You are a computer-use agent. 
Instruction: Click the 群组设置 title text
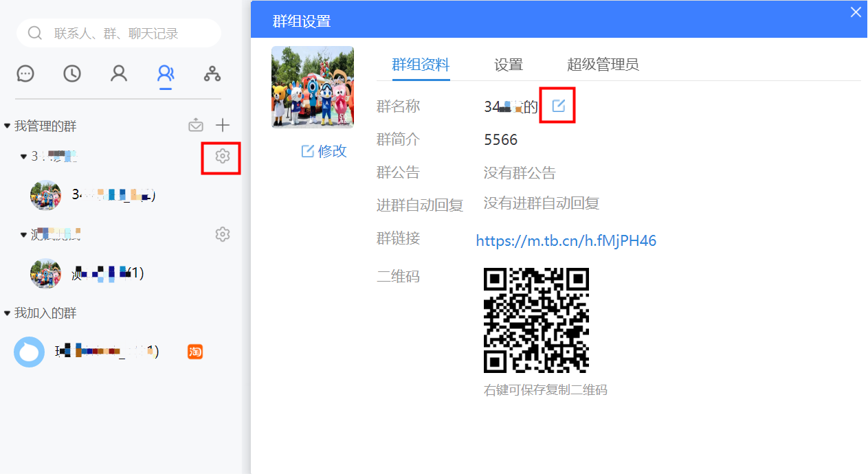[x=302, y=21]
